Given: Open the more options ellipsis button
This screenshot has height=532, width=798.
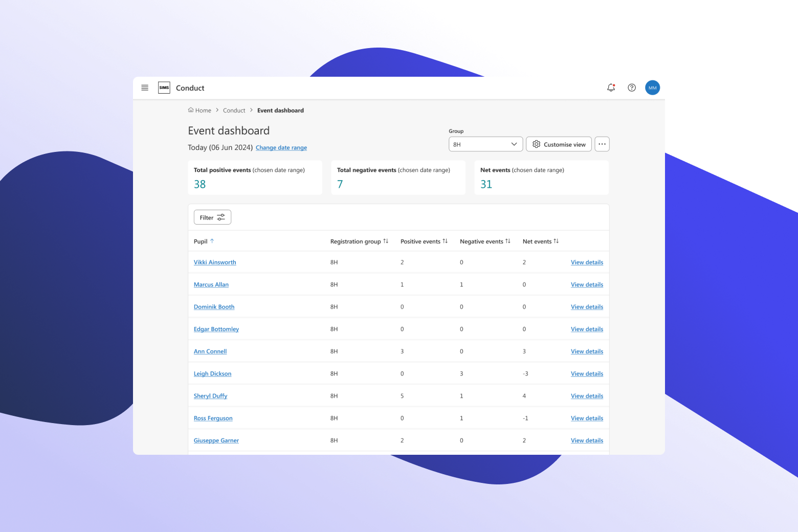Looking at the screenshot, I should tap(602, 144).
